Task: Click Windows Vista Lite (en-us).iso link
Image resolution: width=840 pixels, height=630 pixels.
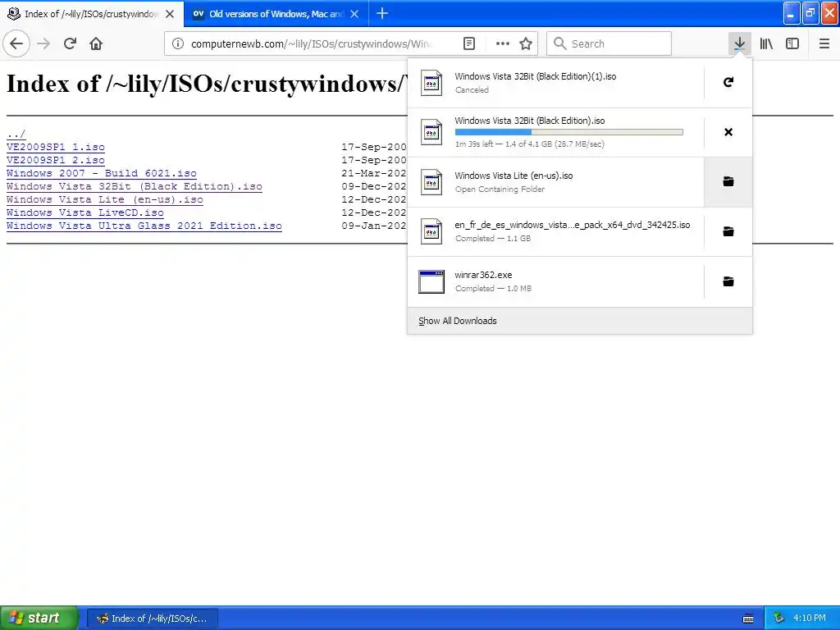Action: pos(105,199)
